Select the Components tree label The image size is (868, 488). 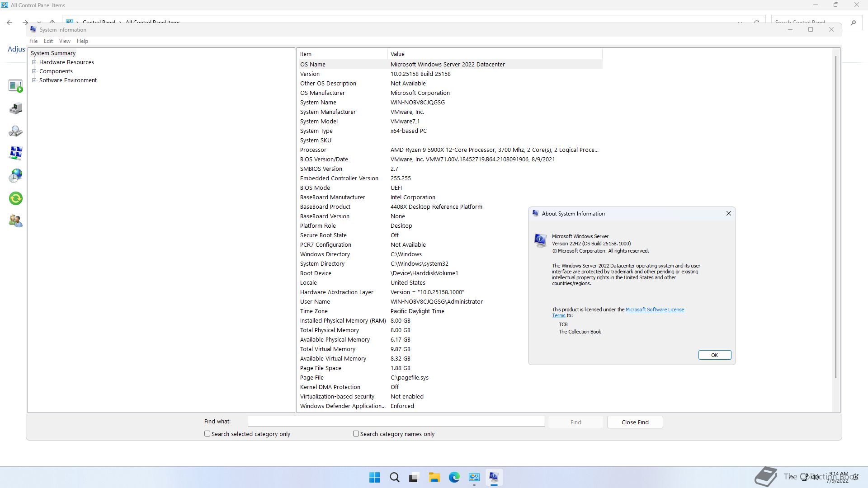56,71
